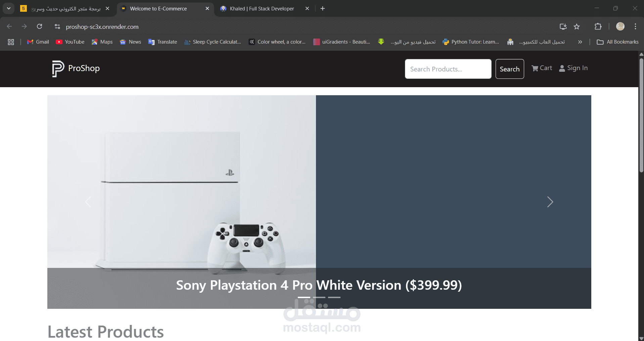Click the scrollbar down arrow
Image resolution: width=644 pixels, height=341 pixels.
[641, 338]
